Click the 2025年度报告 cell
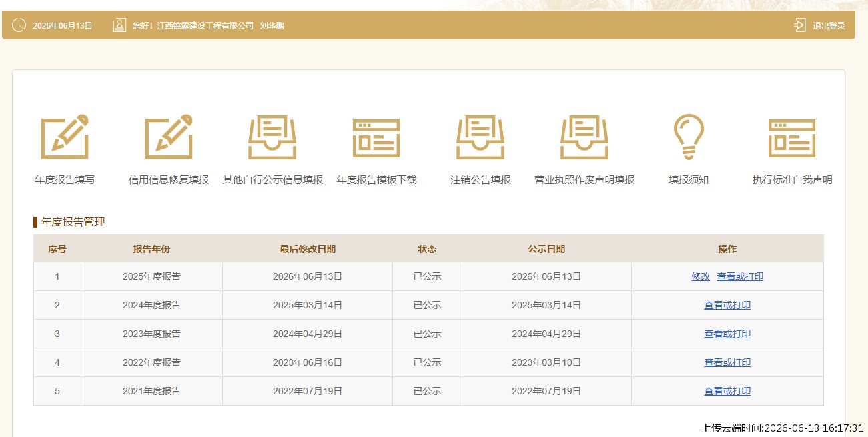The width and height of the screenshot is (868, 437). click(x=151, y=276)
